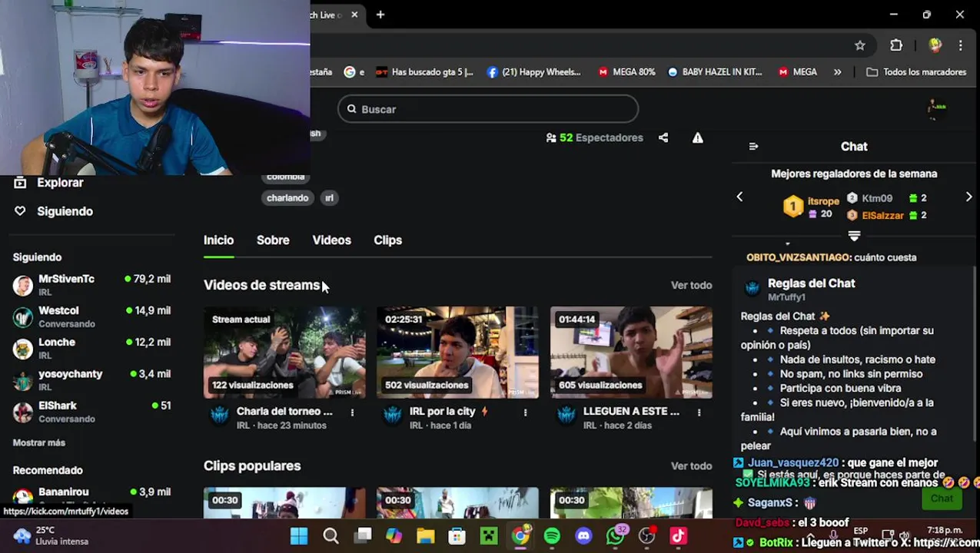Click the colombia tag
Screen dimensions: 980x553
[x=285, y=177]
